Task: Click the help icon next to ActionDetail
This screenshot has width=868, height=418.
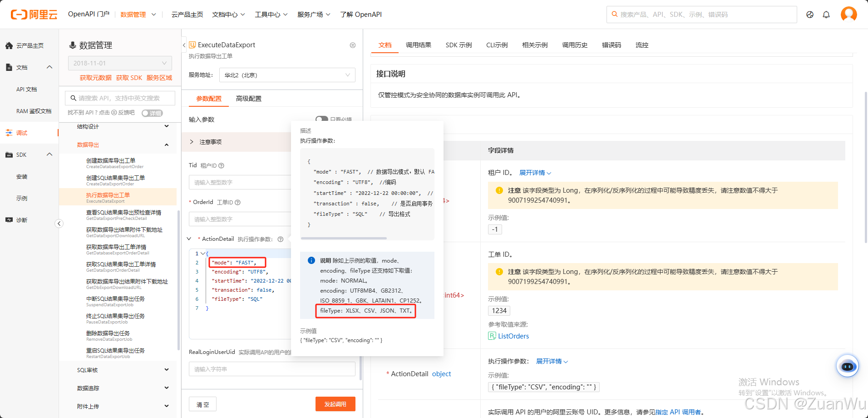Action: click(281, 239)
